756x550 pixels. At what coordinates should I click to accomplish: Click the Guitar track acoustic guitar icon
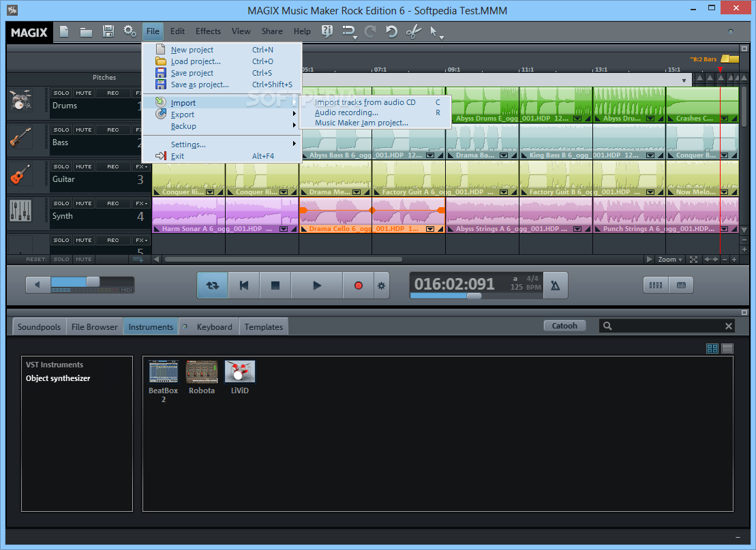point(20,174)
